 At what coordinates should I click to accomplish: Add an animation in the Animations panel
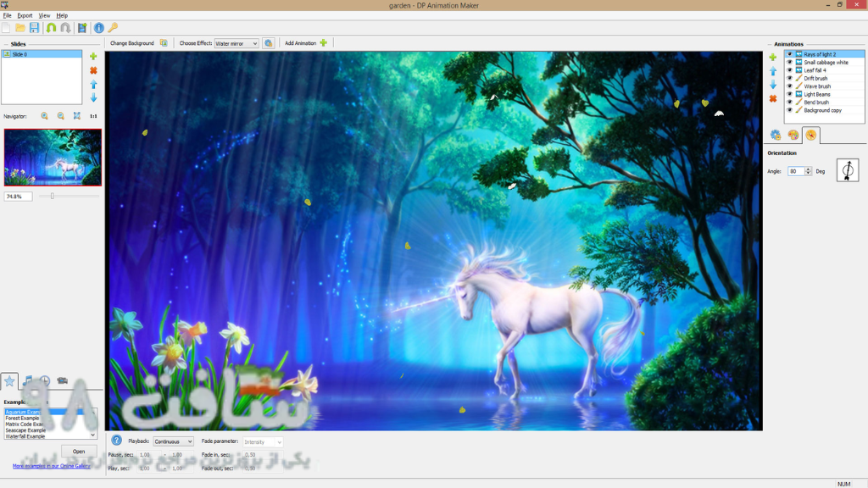click(773, 58)
